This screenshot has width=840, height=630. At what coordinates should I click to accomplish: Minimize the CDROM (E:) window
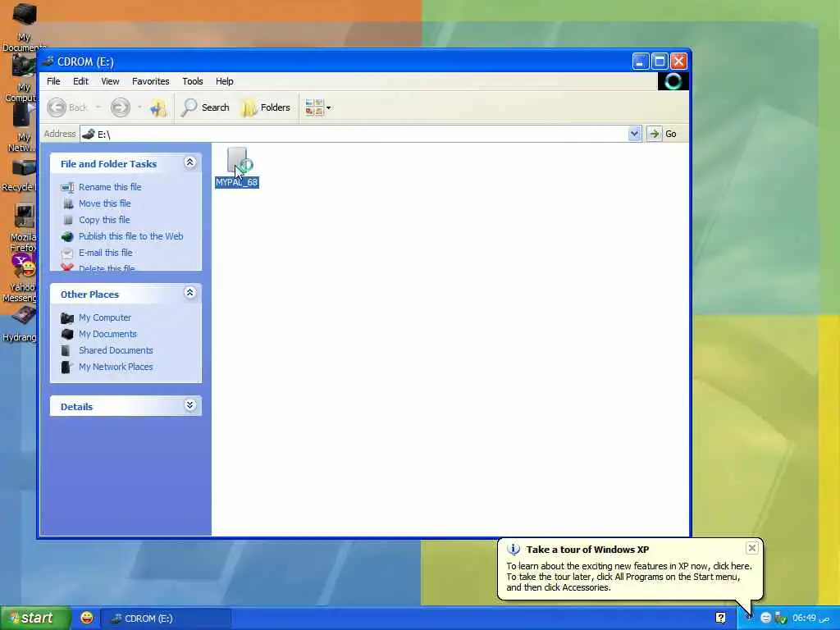[x=640, y=62]
